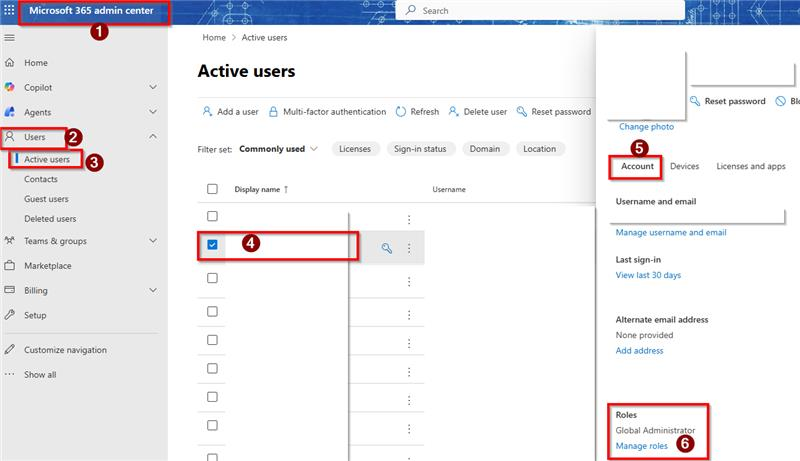Click the Block sign-in icon in details panel
The image size is (800, 461).
[x=781, y=101]
